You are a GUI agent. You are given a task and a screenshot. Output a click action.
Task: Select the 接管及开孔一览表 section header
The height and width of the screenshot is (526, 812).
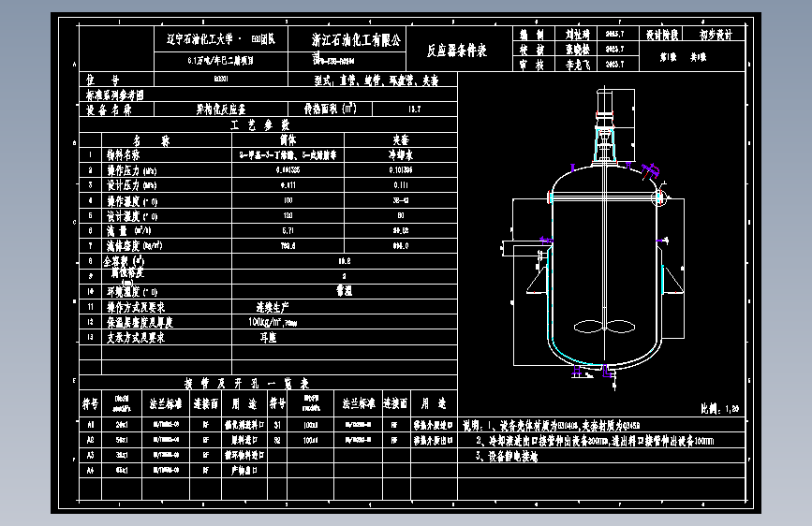[246, 384]
